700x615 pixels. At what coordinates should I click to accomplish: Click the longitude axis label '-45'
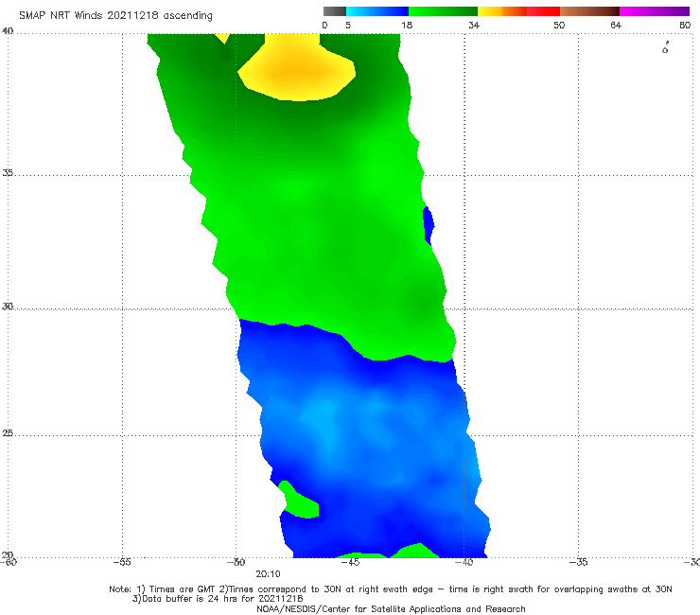[350, 562]
